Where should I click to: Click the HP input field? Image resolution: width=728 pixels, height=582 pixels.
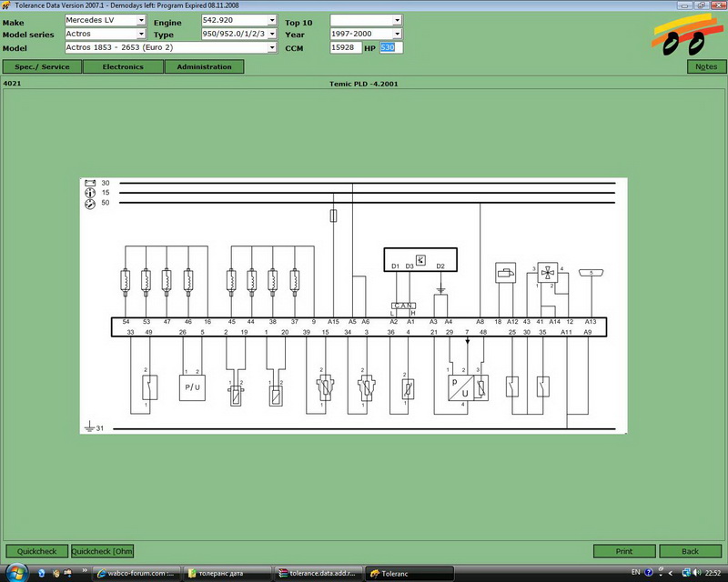pos(391,47)
